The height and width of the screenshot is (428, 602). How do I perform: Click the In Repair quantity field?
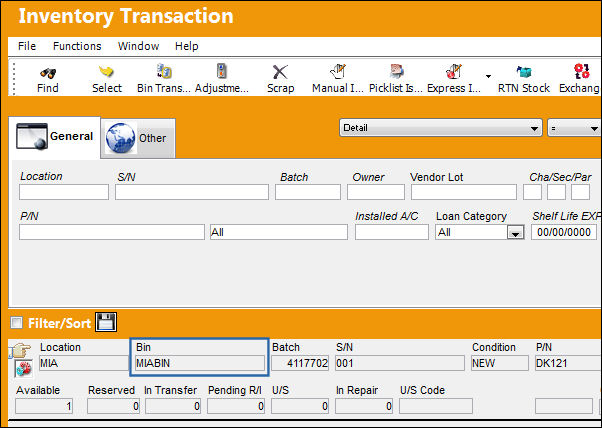[x=364, y=406]
